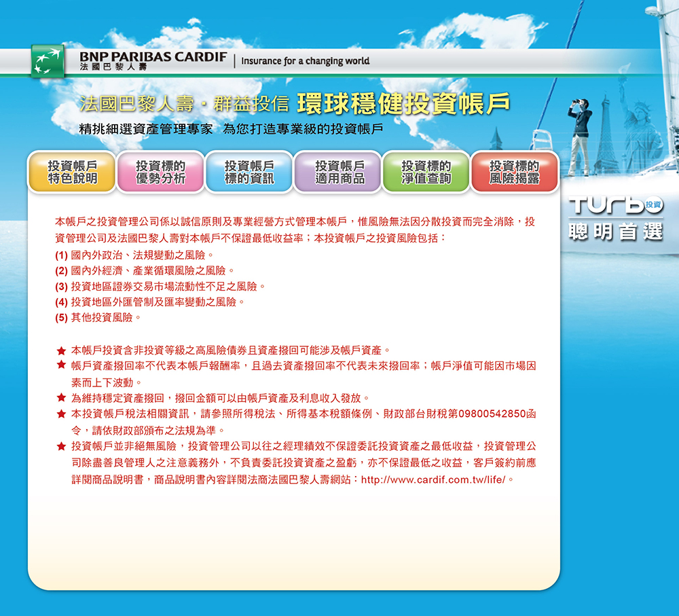Click the 環球穩健投資帳戶 headline
The width and height of the screenshot is (679, 616).
tap(403, 103)
